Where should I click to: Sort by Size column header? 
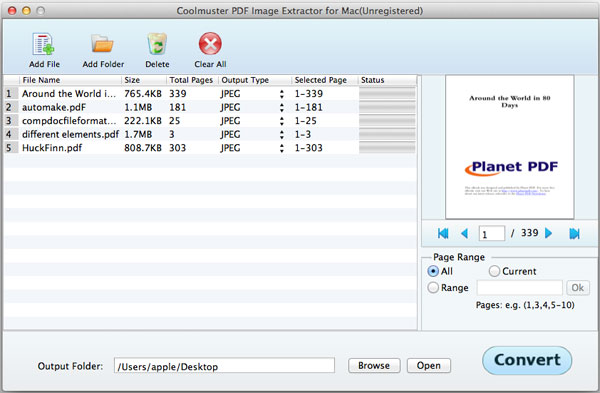pyautogui.click(x=144, y=80)
